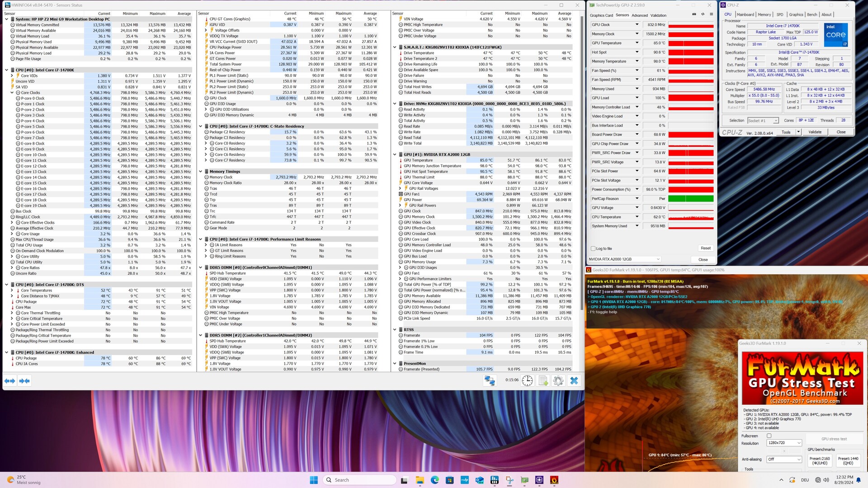The image size is (868, 488).
Task: Switch to GPU-Z Advanced tab
Action: [x=639, y=15]
